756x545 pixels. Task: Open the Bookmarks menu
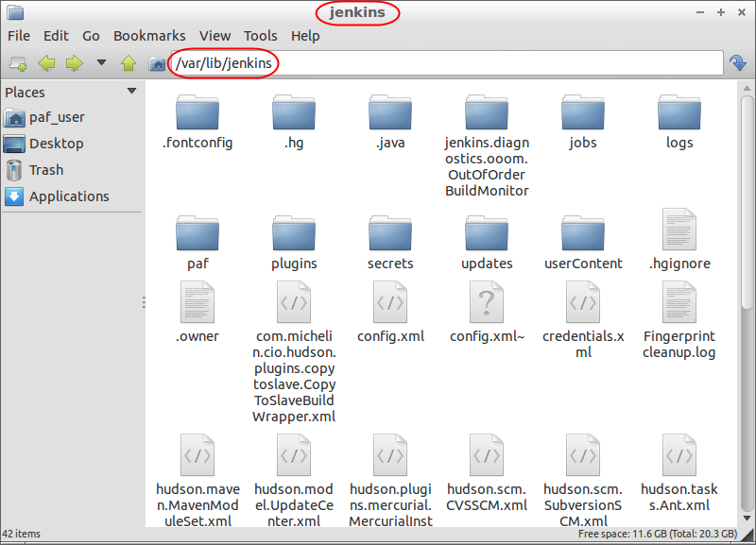[149, 36]
